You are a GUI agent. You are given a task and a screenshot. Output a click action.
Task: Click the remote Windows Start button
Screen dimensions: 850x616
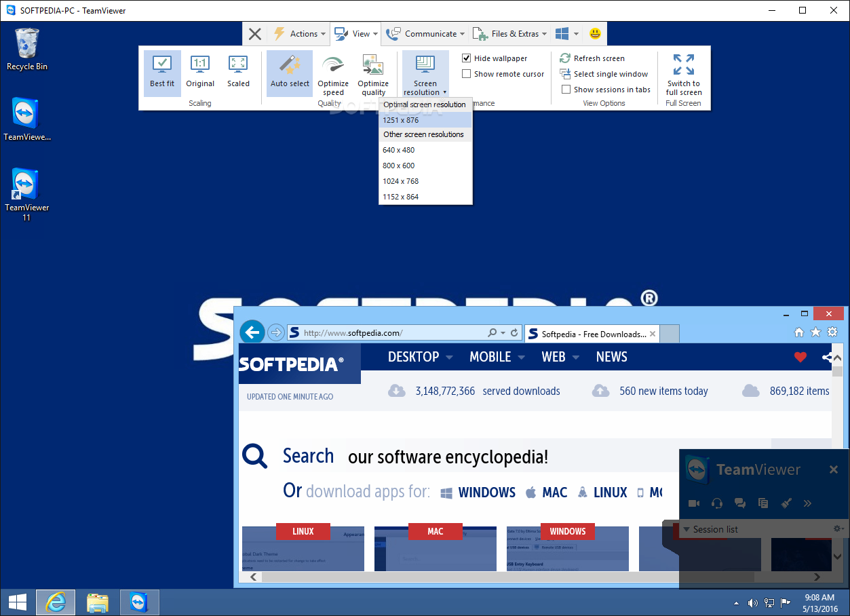(x=17, y=602)
